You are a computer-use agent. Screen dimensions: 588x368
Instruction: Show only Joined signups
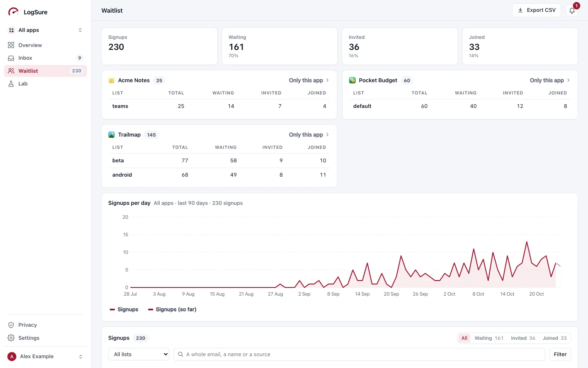(555, 338)
